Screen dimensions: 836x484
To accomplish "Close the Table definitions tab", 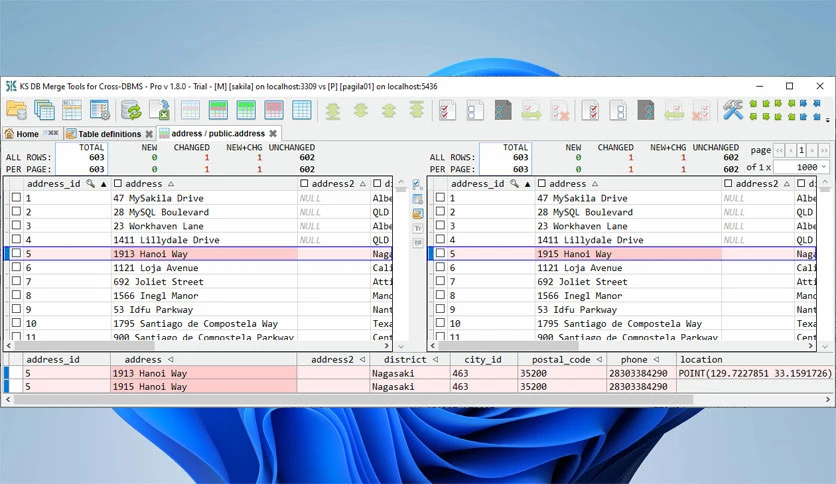I will tap(149, 134).
